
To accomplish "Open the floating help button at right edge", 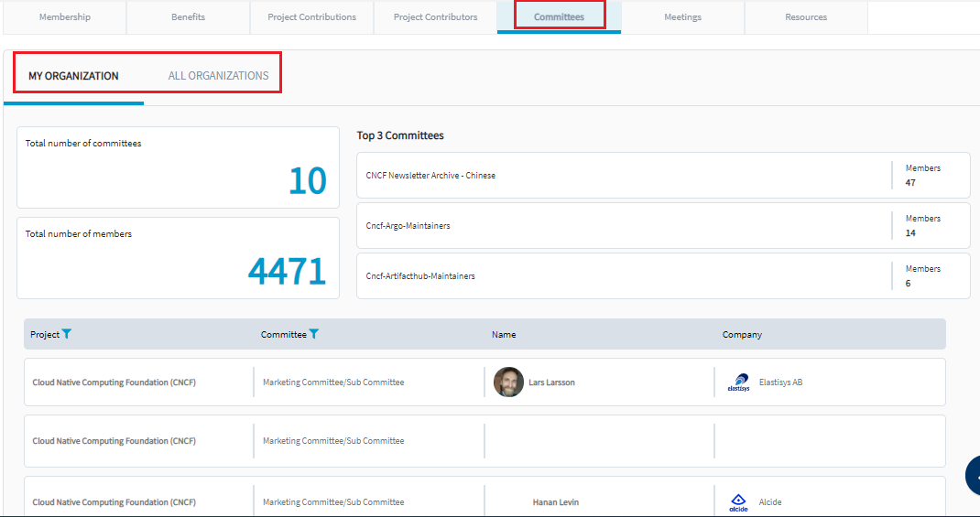I will click(x=973, y=476).
